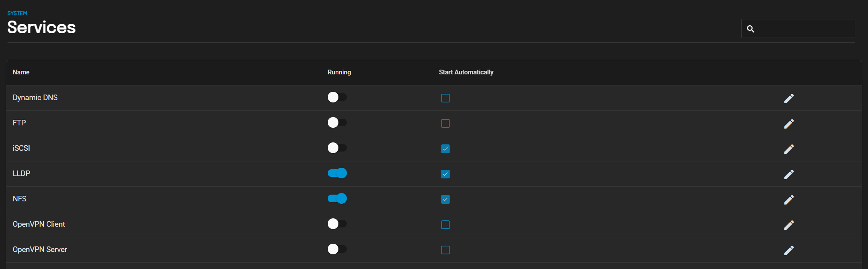Edit LLDP service configuration
The width and height of the screenshot is (868, 269).
789,174
